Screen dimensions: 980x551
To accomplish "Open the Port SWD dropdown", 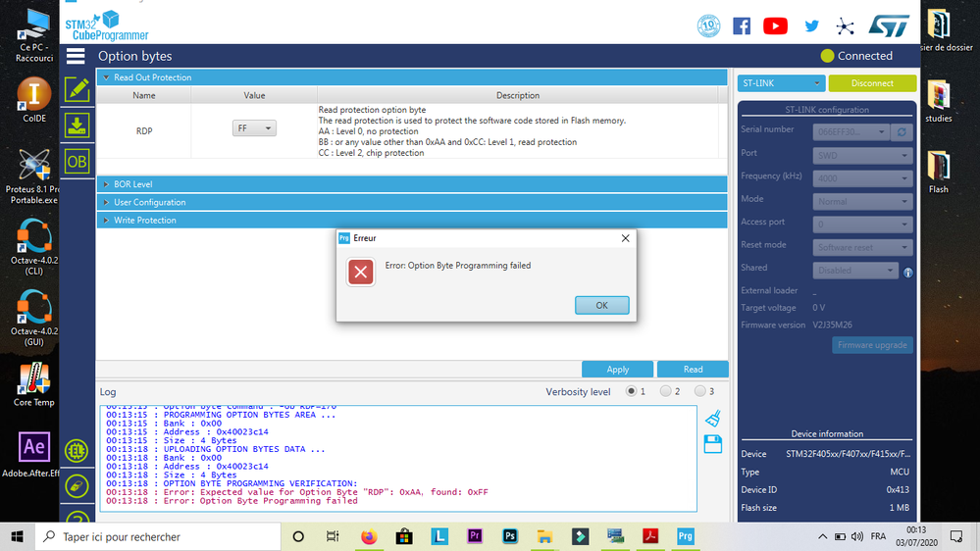I will coord(862,155).
